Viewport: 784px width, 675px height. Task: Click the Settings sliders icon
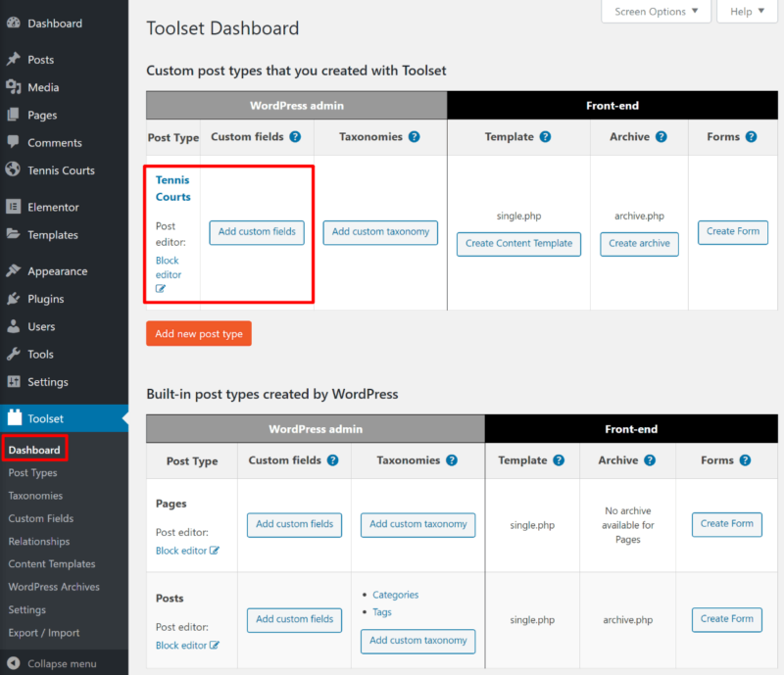pos(14,381)
